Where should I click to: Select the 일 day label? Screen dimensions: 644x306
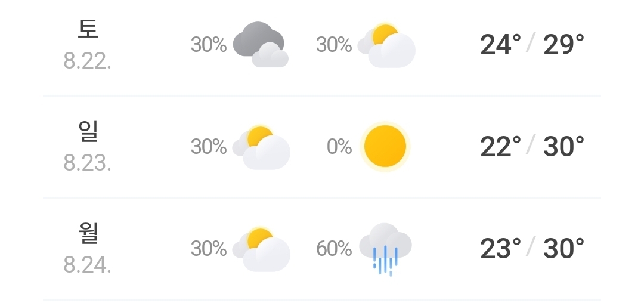click(x=88, y=131)
